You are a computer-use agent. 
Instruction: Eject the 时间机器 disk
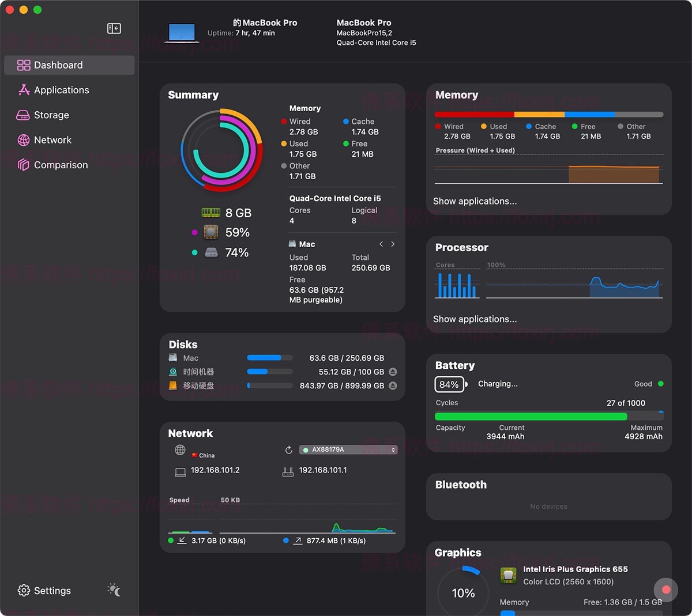(393, 372)
